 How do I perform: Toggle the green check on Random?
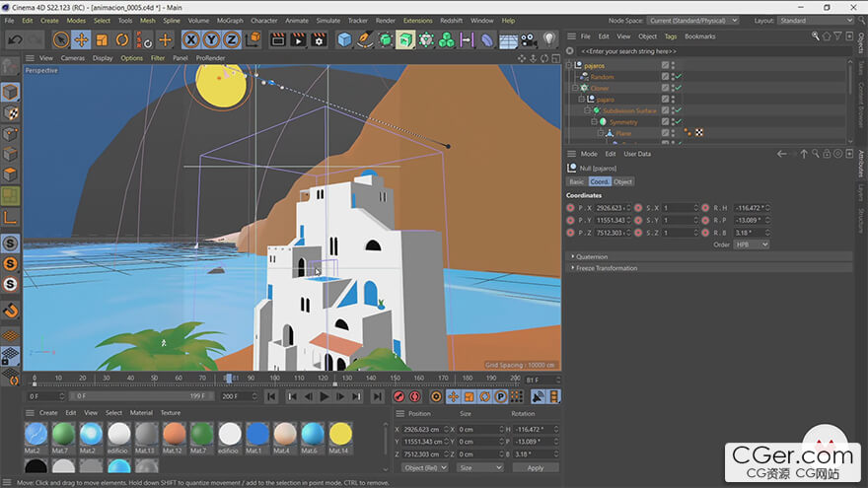click(678, 77)
